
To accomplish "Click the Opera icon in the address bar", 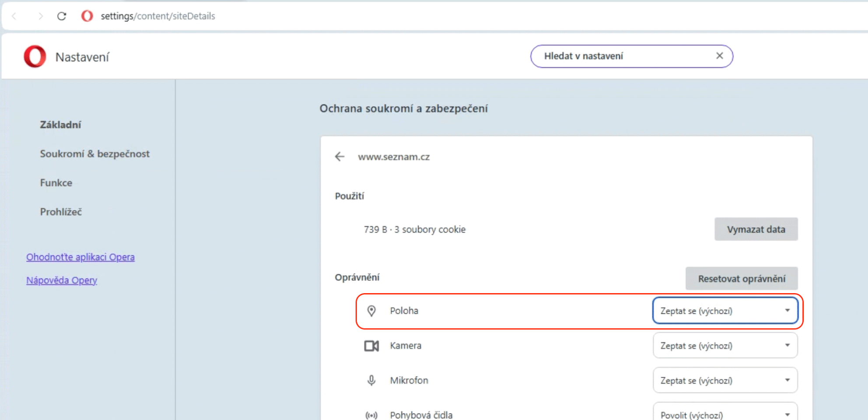I will [87, 16].
